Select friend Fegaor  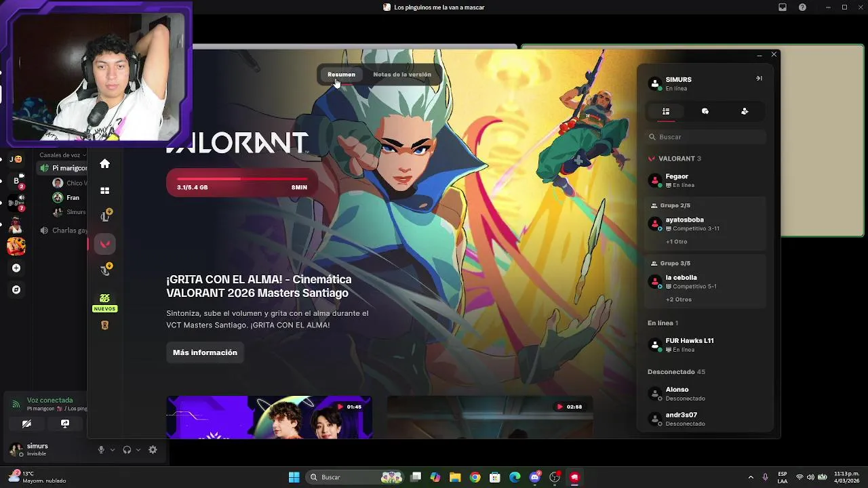[x=705, y=180]
